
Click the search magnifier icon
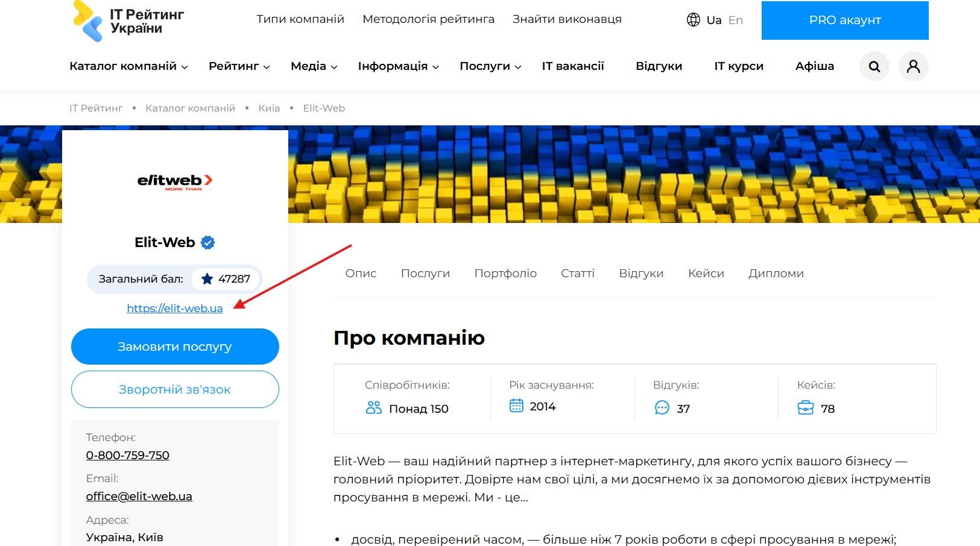pos(874,66)
